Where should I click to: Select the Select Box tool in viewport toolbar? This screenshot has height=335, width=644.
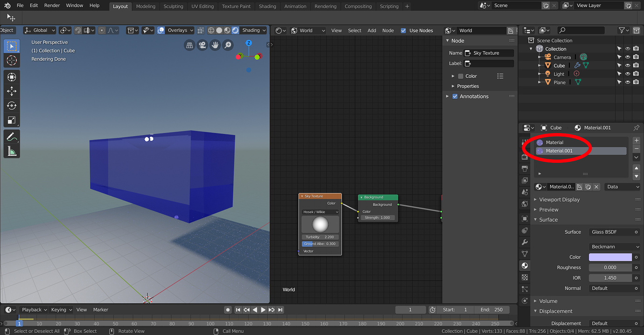point(12,46)
